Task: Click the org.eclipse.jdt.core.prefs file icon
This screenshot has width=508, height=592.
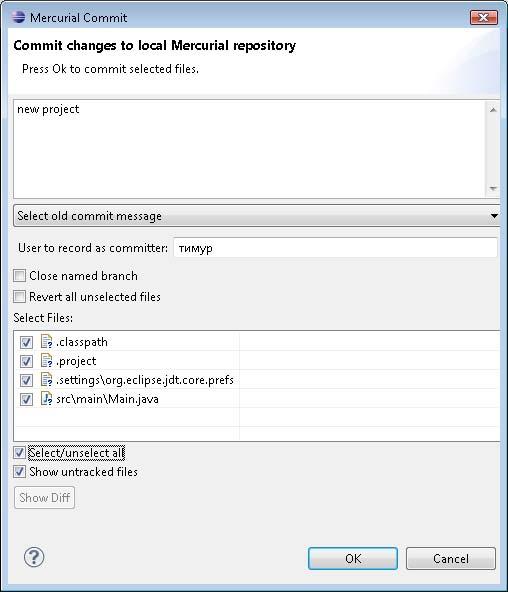Action: click(x=46, y=380)
